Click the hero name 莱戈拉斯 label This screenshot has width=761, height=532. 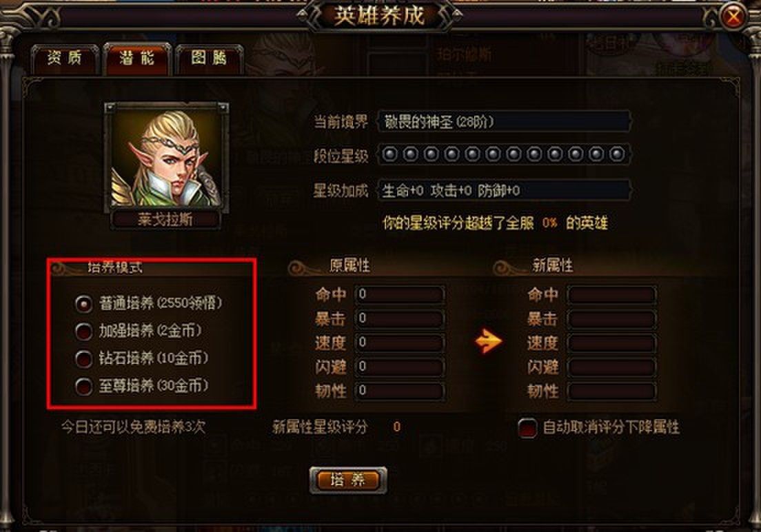tap(165, 220)
